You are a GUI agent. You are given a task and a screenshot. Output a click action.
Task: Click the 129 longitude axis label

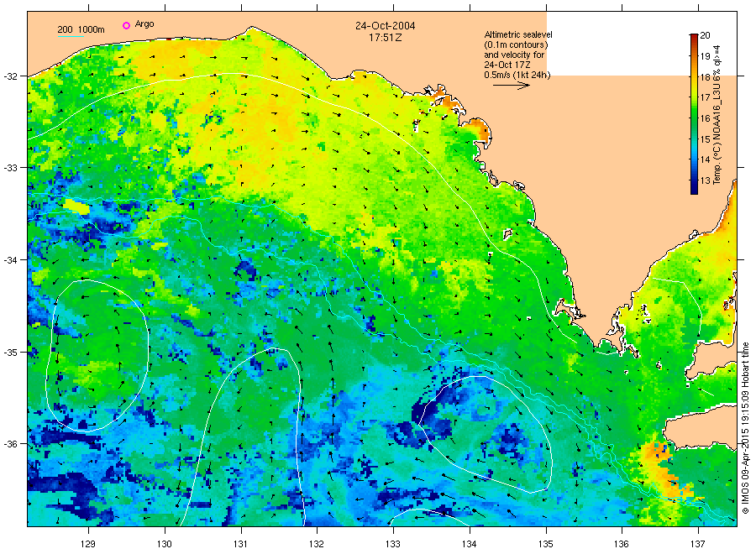tap(88, 544)
